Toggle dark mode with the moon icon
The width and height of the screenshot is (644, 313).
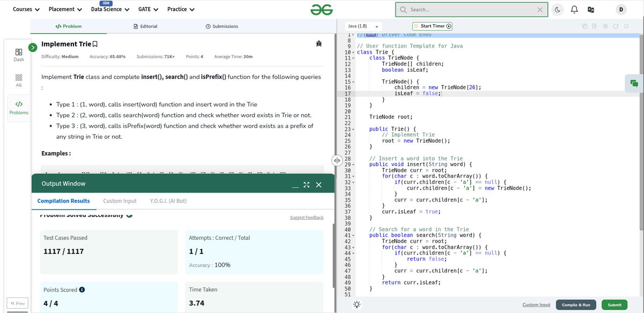(557, 9)
